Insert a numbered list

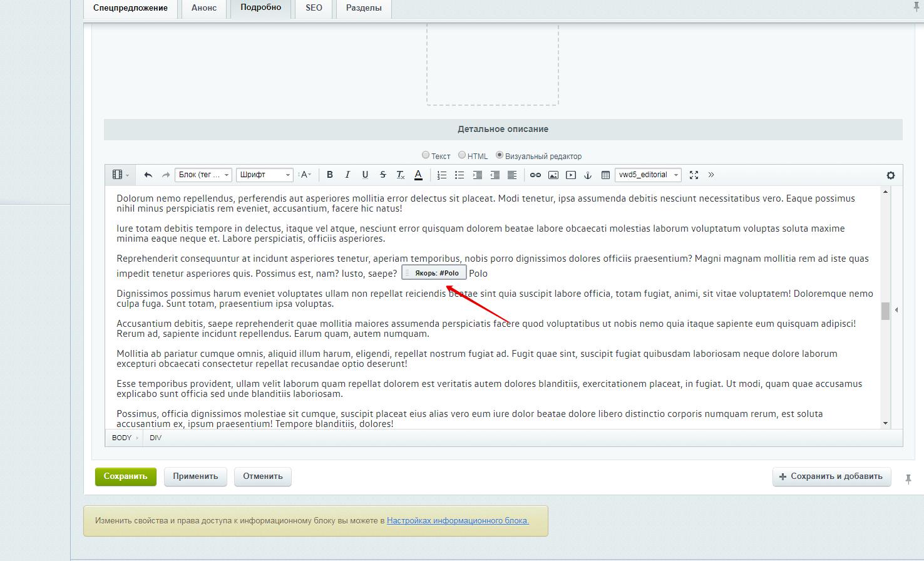(x=441, y=175)
